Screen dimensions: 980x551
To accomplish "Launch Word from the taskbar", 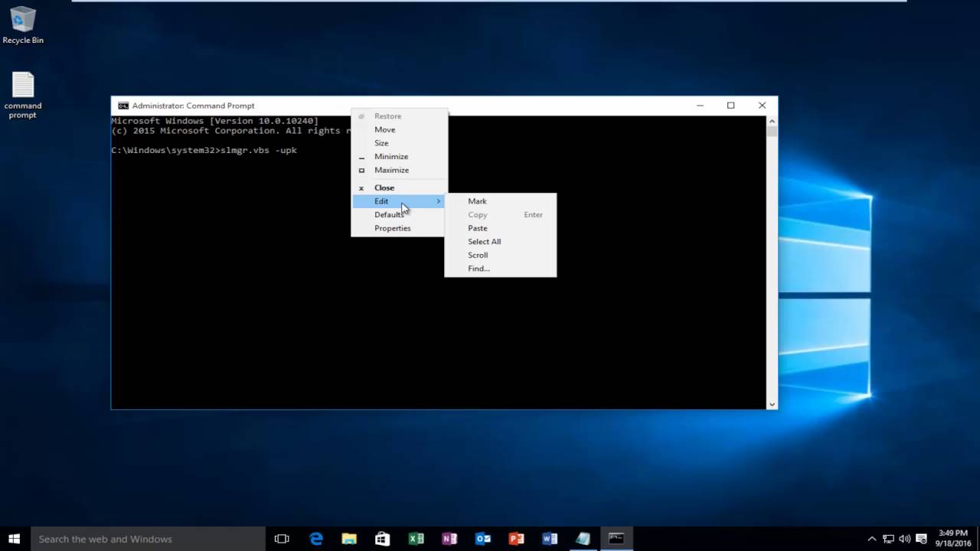I will (550, 539).
